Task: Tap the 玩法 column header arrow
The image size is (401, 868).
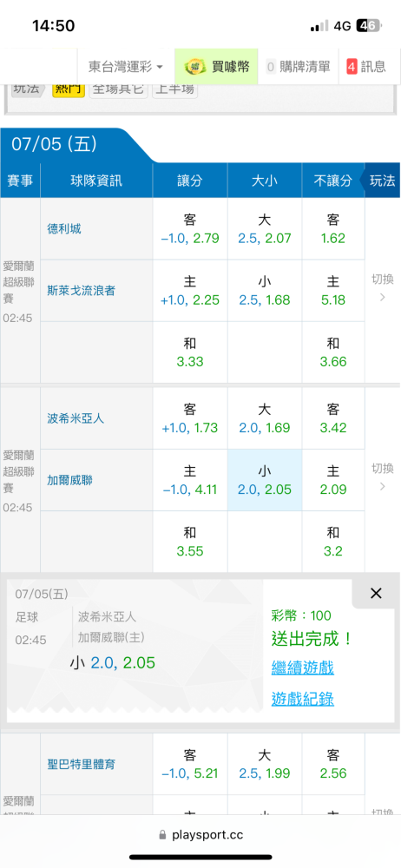Action: (x=381, y=181)
